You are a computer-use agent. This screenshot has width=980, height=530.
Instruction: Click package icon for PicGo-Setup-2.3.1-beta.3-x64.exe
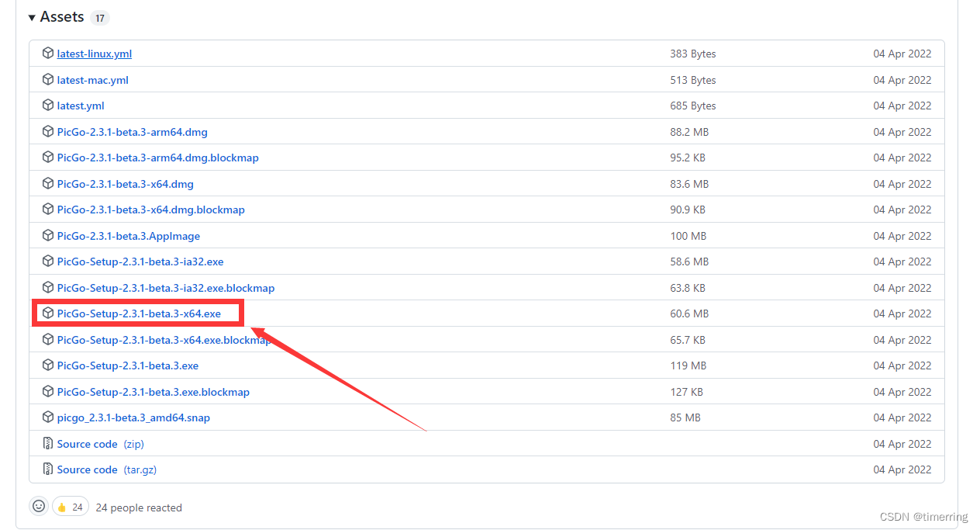48,313
